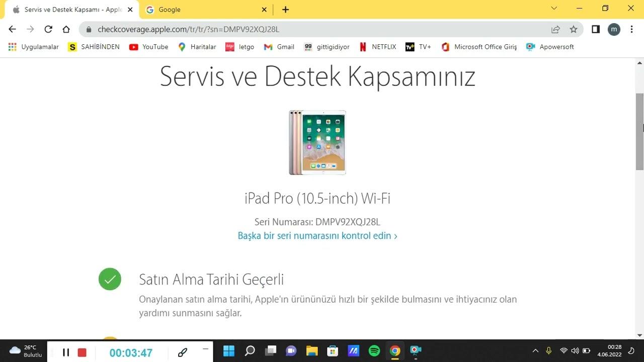Go back with the browser back arrow
This screenshot has height=362, width=644.
pos(12,29)
